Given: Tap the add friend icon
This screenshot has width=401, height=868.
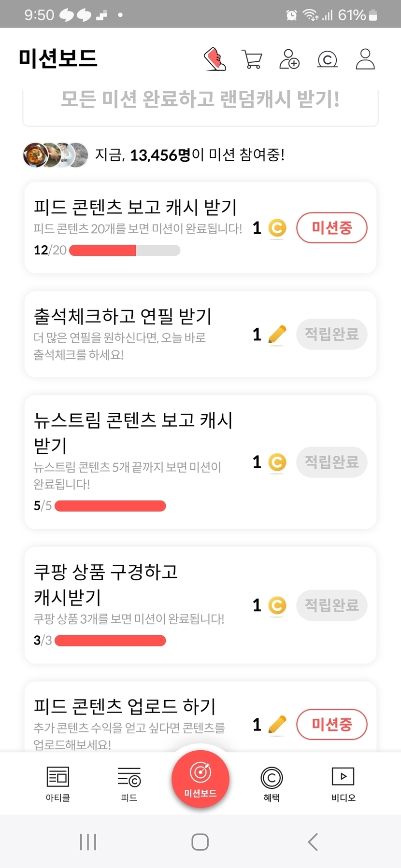Looking at the screenshot, I should click(289, 59).
